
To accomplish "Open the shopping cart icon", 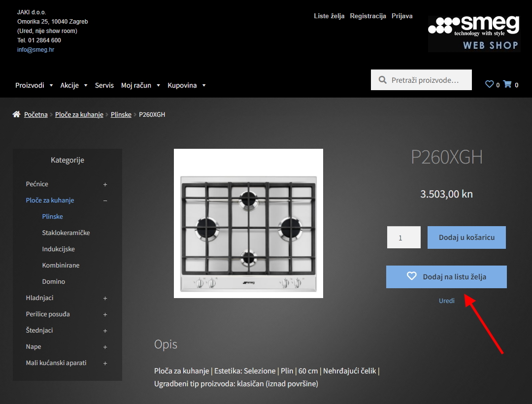I will click(x=507, y=84).
